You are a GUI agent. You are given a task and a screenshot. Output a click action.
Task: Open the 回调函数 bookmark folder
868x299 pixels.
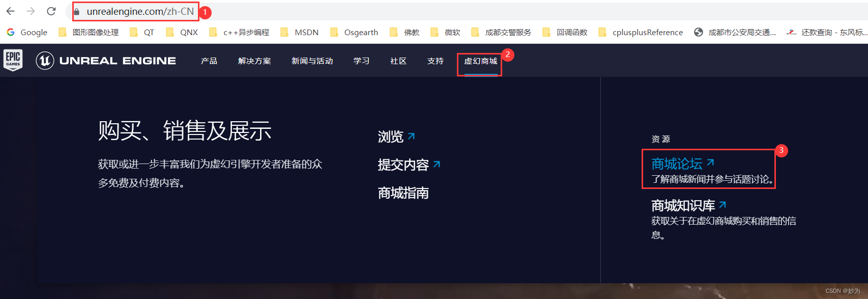click(x=565, y=32)
